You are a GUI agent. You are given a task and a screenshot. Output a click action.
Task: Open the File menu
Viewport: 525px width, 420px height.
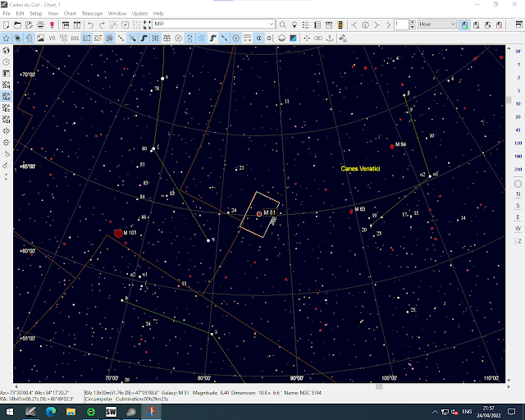[7, 13]
